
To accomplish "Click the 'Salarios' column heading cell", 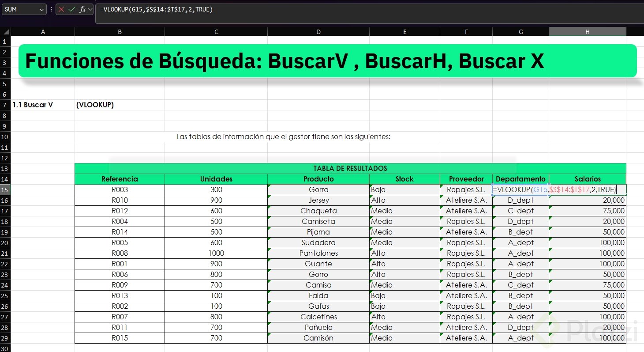I will coord(588,179).
